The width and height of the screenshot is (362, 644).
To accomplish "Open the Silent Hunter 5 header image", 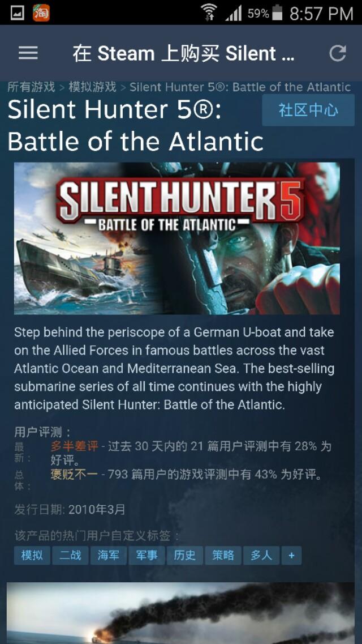I will (177, 238).
